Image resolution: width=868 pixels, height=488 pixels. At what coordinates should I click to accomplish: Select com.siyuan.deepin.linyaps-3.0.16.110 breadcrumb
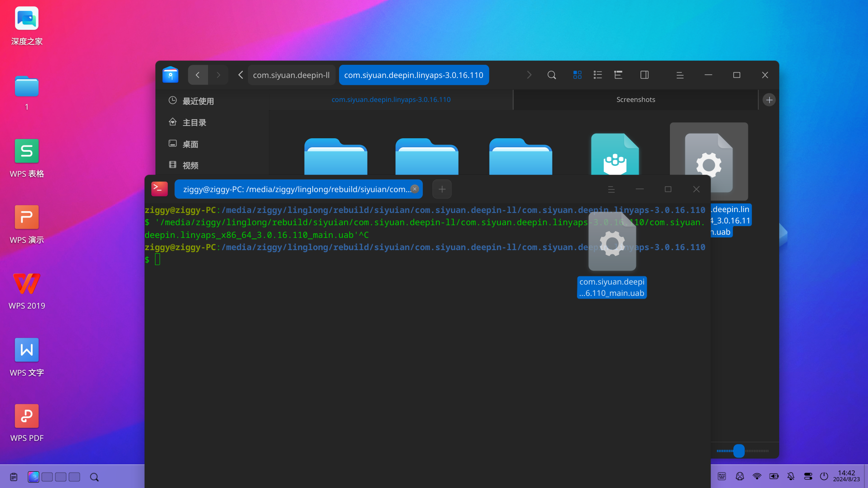(414, 75)
